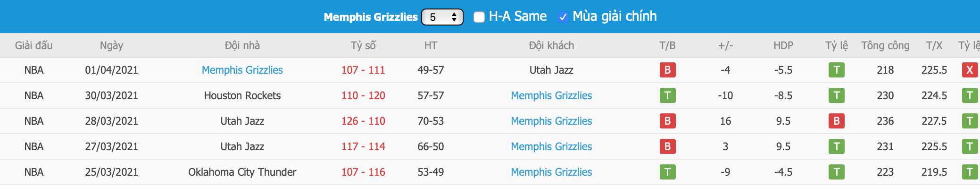Click green T handicap badge in 27/03/2021 row

click(837, 146)
